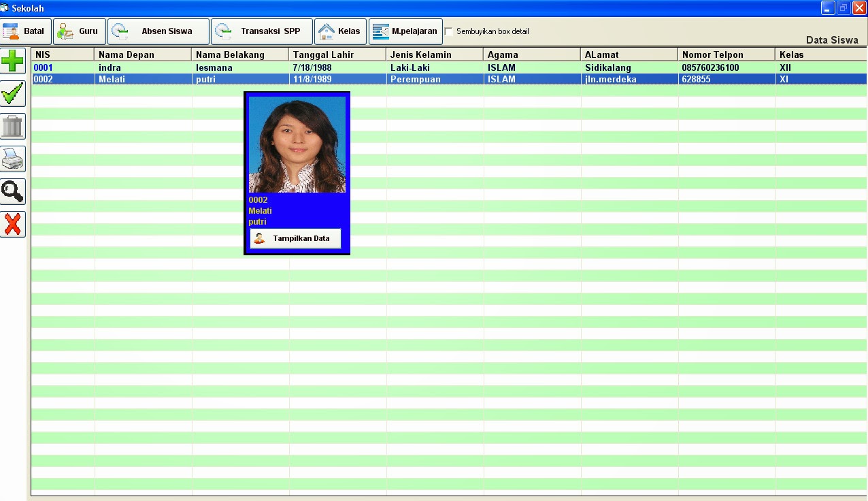Click the green checkmark save icon

coord(13,93)
